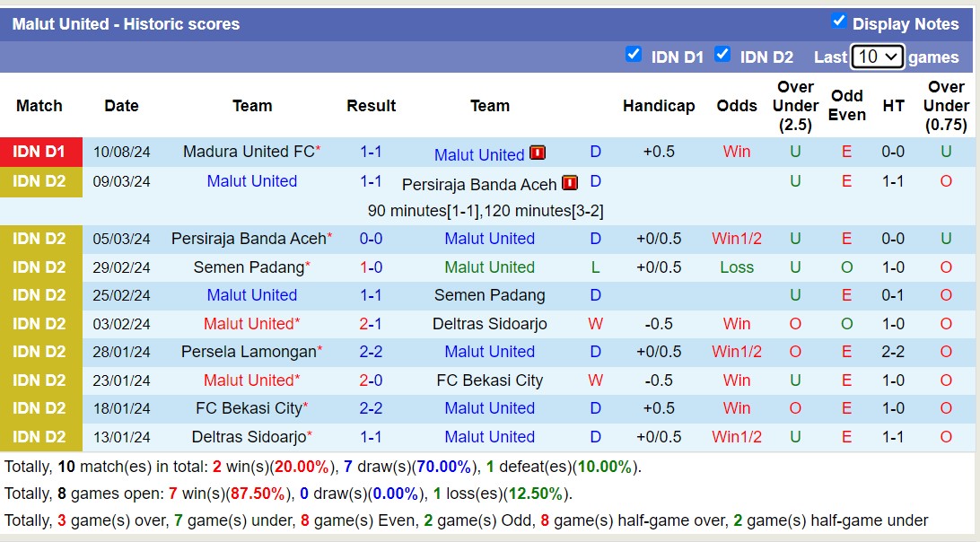Click red card icon beside Malut United
The width and height of the screenshot is (980, 542).
(538, 153)
